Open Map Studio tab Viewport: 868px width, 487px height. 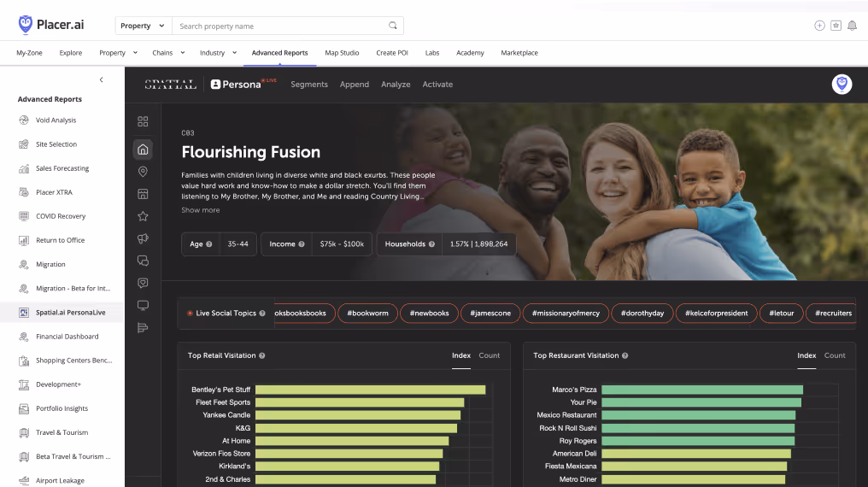click(x=342, y=53)
